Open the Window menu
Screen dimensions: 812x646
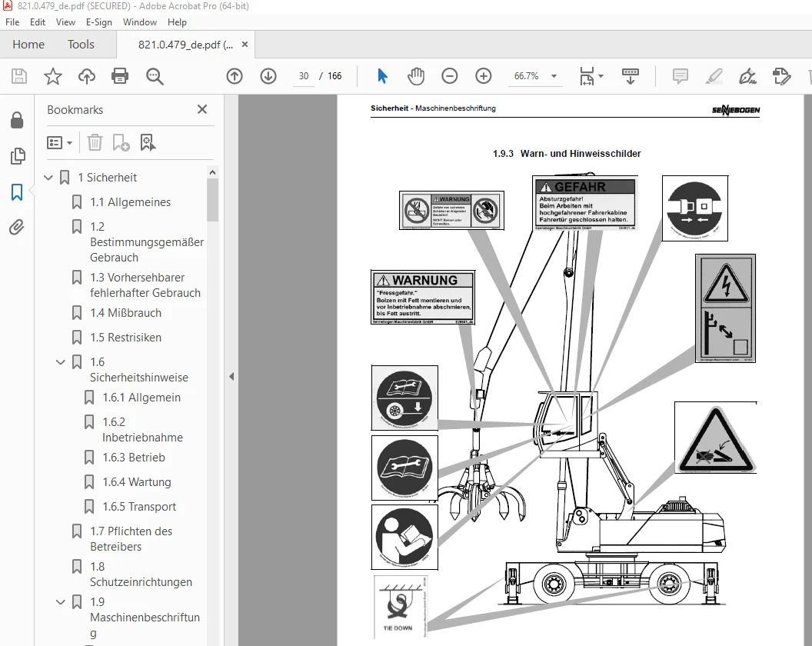pos(140,22)
